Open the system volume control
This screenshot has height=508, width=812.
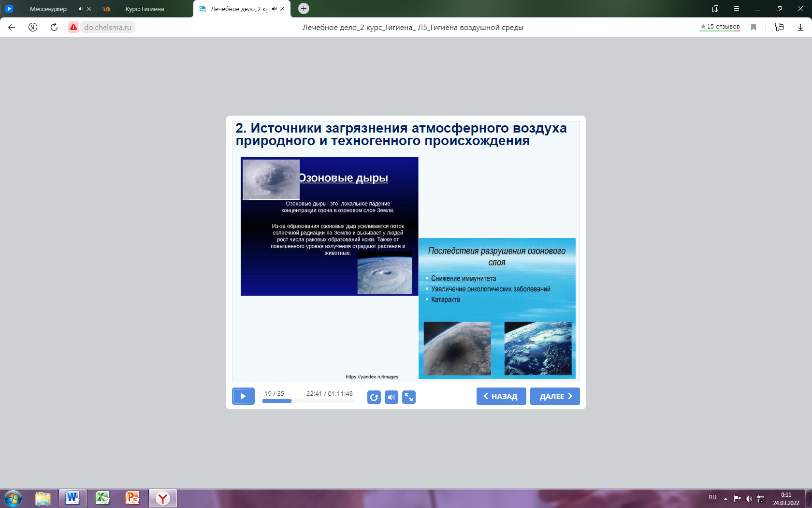[x=749, y=498]
